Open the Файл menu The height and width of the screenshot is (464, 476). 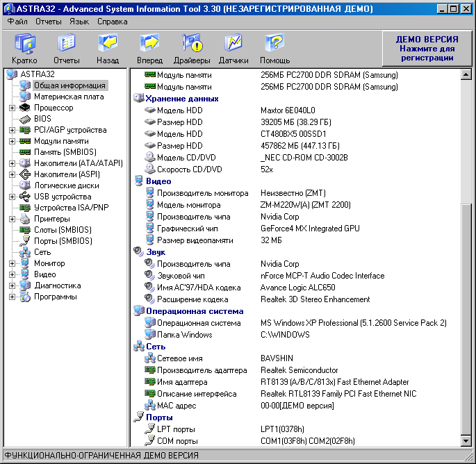(x=17, y=22)
